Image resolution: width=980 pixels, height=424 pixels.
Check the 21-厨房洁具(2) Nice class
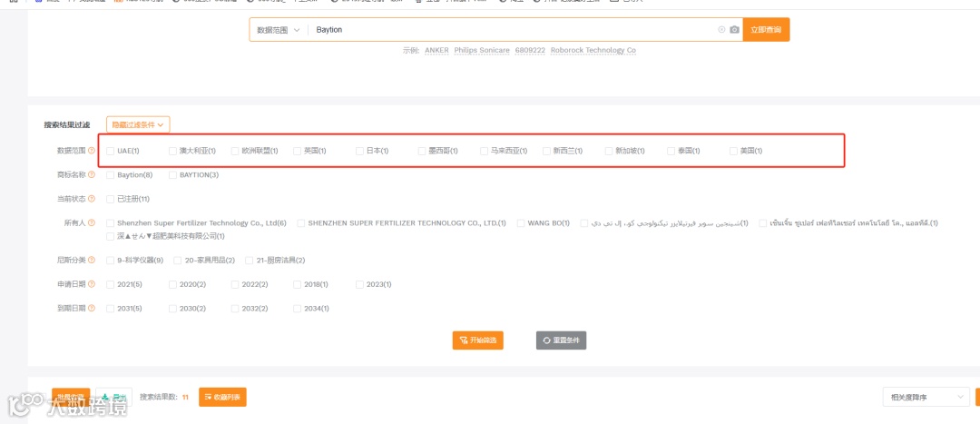[250, 260]
